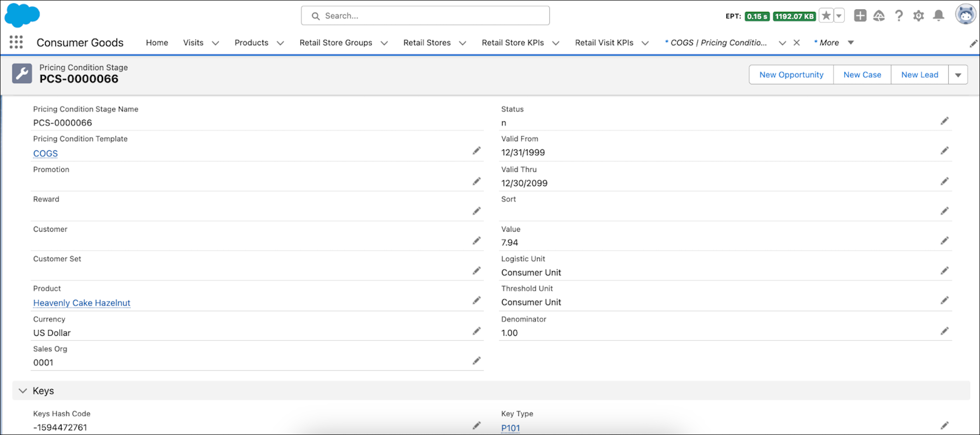
Task: Show more record actions dropdown
Action: 958,75
